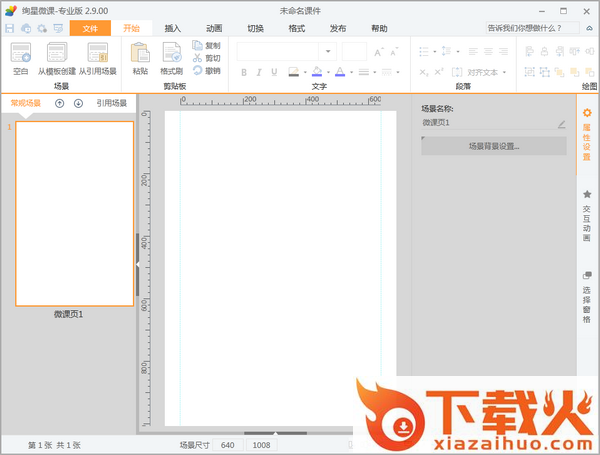Increase font size icon
The width and height of the screenshot is (600, 455).
click(x=378, y=52)
